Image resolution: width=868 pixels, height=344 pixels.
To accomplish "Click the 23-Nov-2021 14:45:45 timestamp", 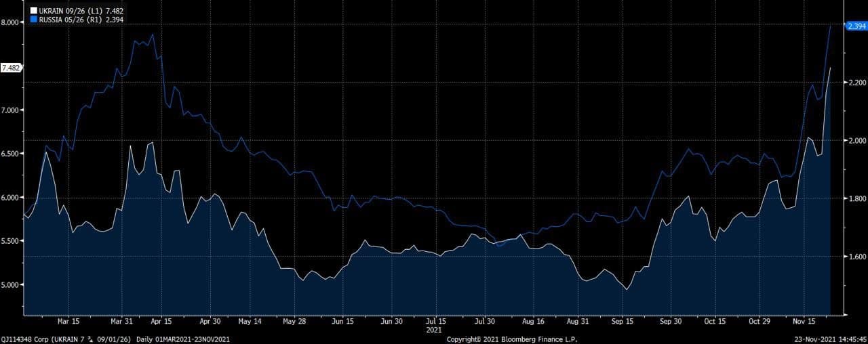I will [x=830, y=339].
